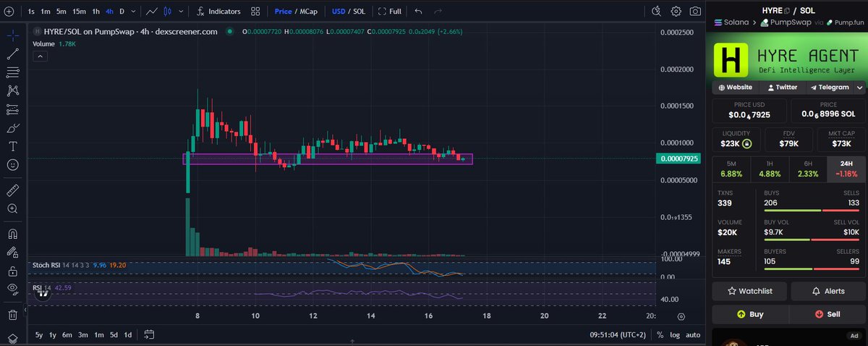Open indicator templates grid icon
This screenshot has height=346, width=868.
(256, 12)
